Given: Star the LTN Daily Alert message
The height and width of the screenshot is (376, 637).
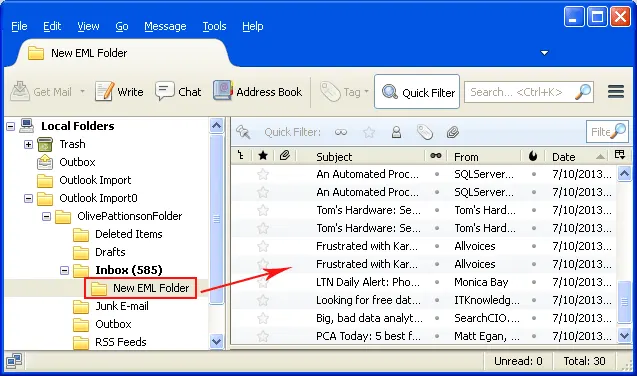Looking at the screenshot, I should coord(263,282).
